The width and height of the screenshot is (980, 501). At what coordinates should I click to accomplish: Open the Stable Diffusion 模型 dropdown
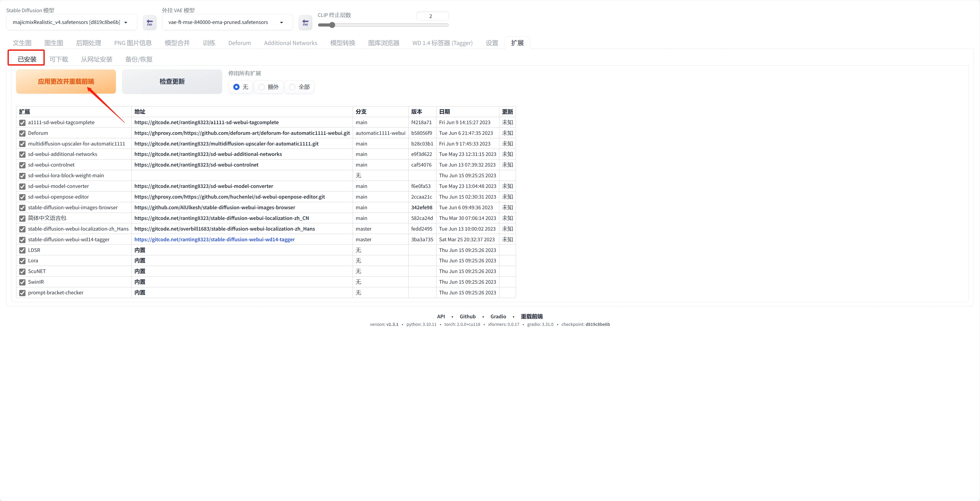[x=72, y=22]
